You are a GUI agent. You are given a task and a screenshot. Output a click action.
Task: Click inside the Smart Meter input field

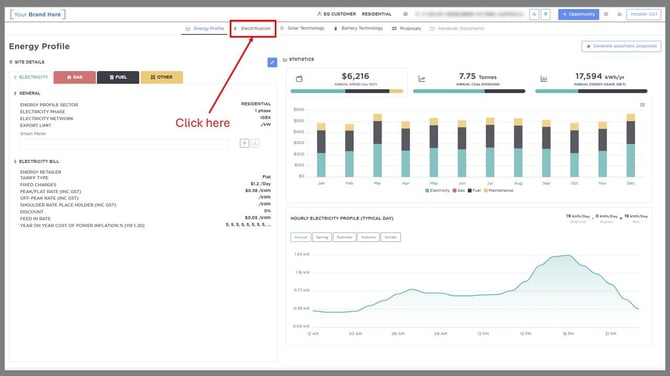(x=124, y=144)
